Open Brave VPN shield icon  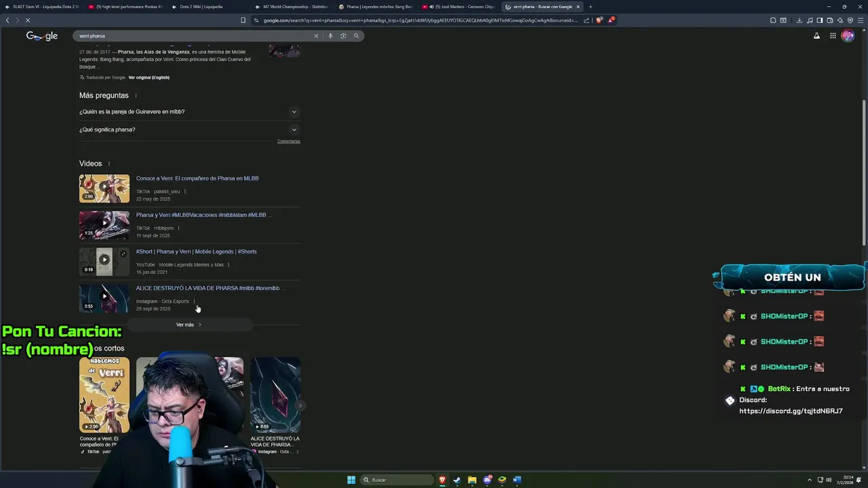pos(850,20)
